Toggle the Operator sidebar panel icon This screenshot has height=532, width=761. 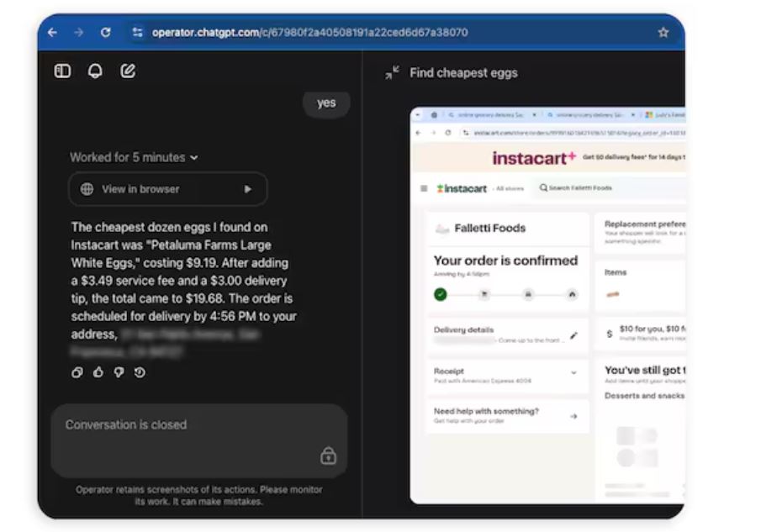62,71
